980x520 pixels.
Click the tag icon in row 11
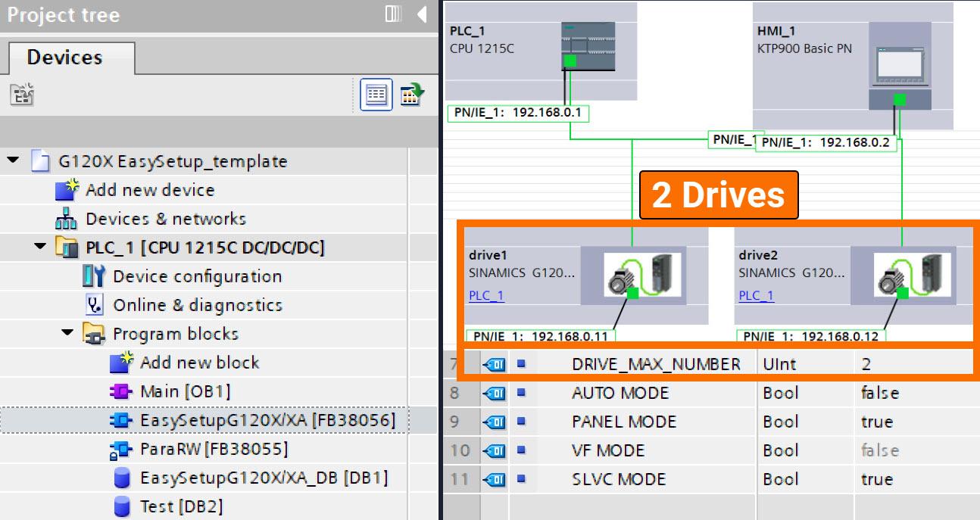(495, 479)
